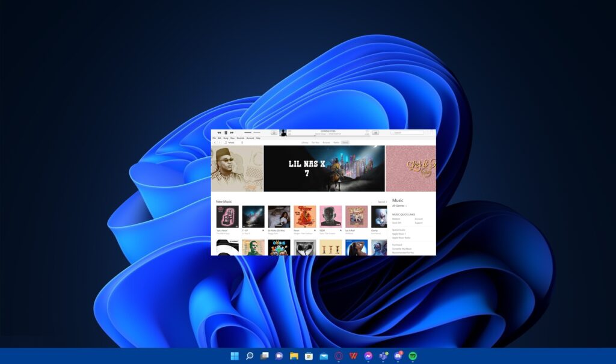Click the Account quick link
This screenshot has height=364, width=616.
(x=419, y=219)
